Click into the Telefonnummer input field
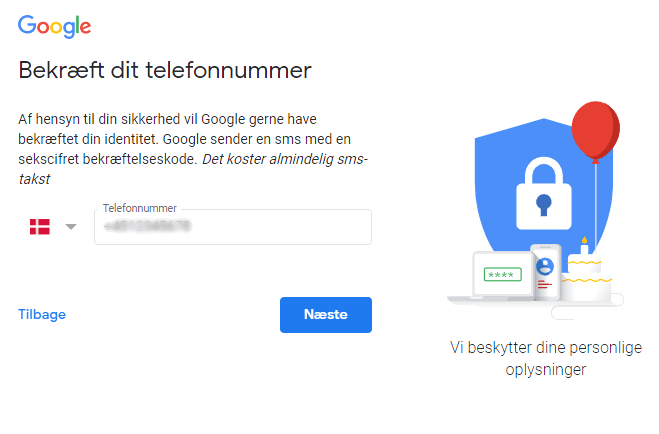The height and width of the screenshot is (434, 659). [232, 227]
